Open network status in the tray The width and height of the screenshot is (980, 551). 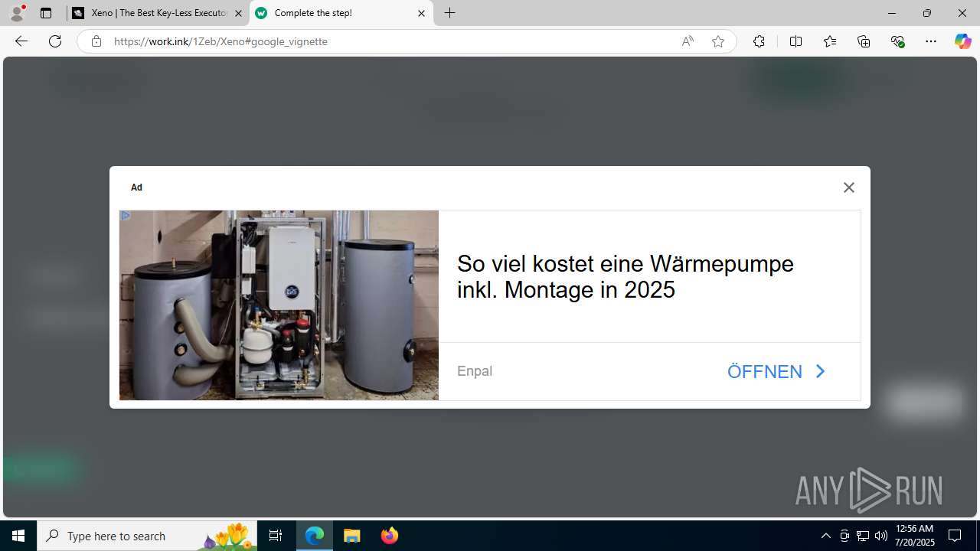click(x=863, y=536)
